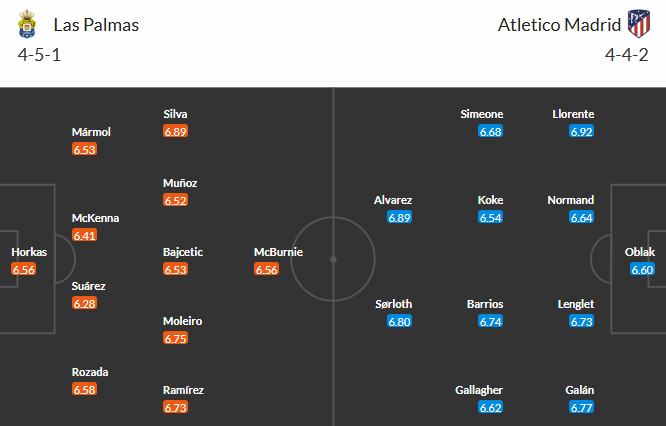Click Koke in Atletico midfield
Image resolution: width=666 pixels, height=426 pixels.
pos(490,200)
